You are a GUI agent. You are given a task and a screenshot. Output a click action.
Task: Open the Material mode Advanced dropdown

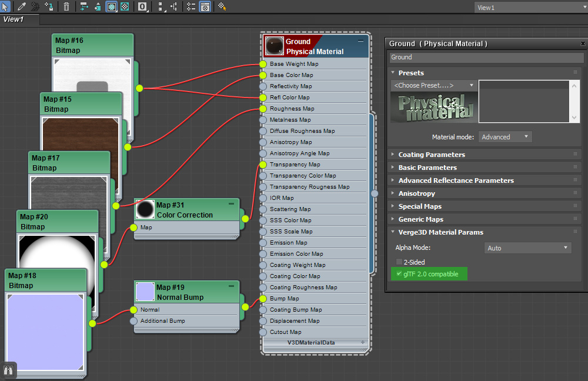505,137
